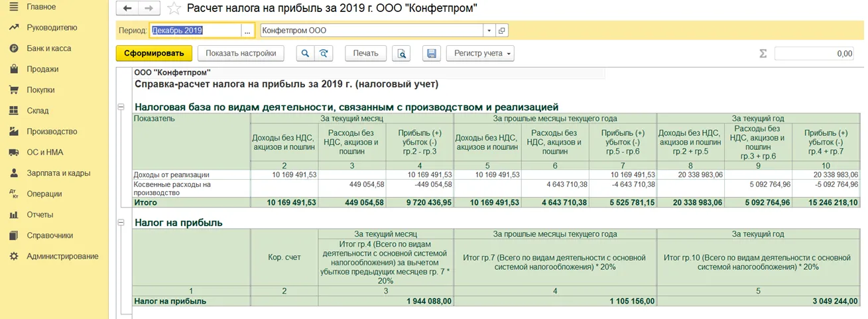Open the Операции section
Image resolution: width=868 pixels, height=319 pixels.
pos(44,194)
